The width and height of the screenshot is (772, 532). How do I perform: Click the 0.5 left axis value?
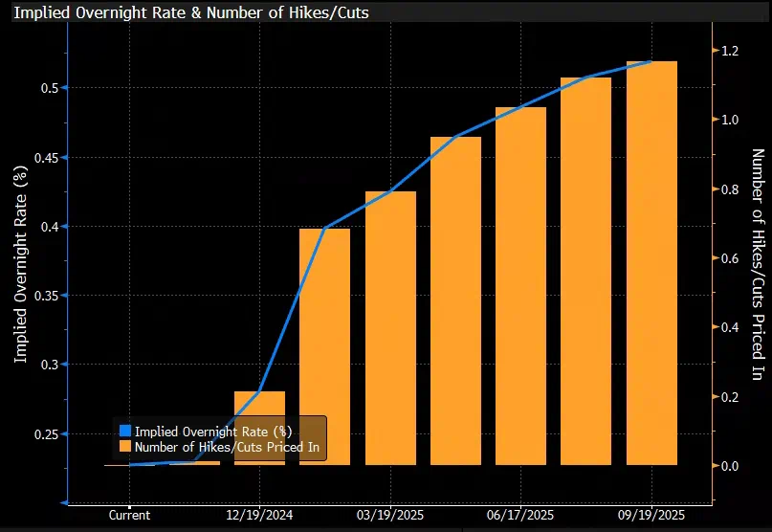49,88
